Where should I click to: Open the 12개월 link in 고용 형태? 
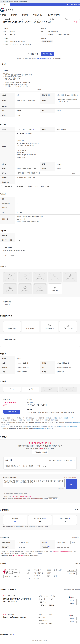click(34, 129)
